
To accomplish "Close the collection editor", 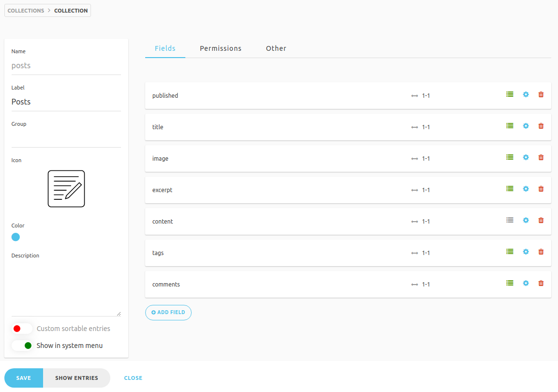I will point(133,378).
